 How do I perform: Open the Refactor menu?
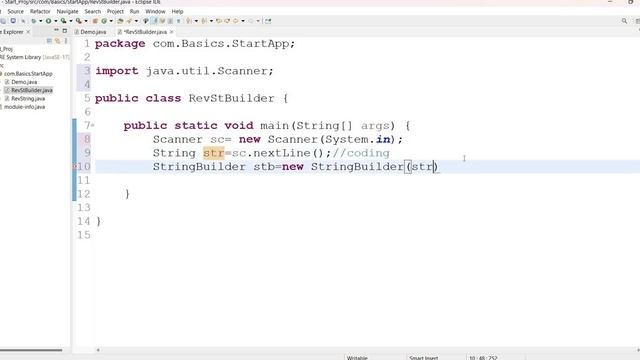[40, 11]
